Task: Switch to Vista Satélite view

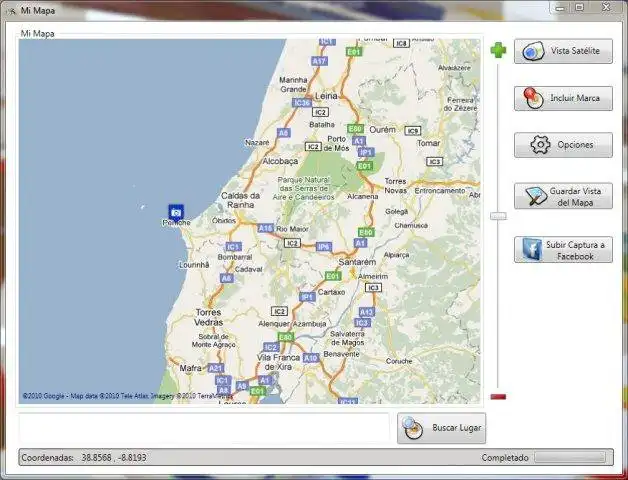Action: [563, 51]
